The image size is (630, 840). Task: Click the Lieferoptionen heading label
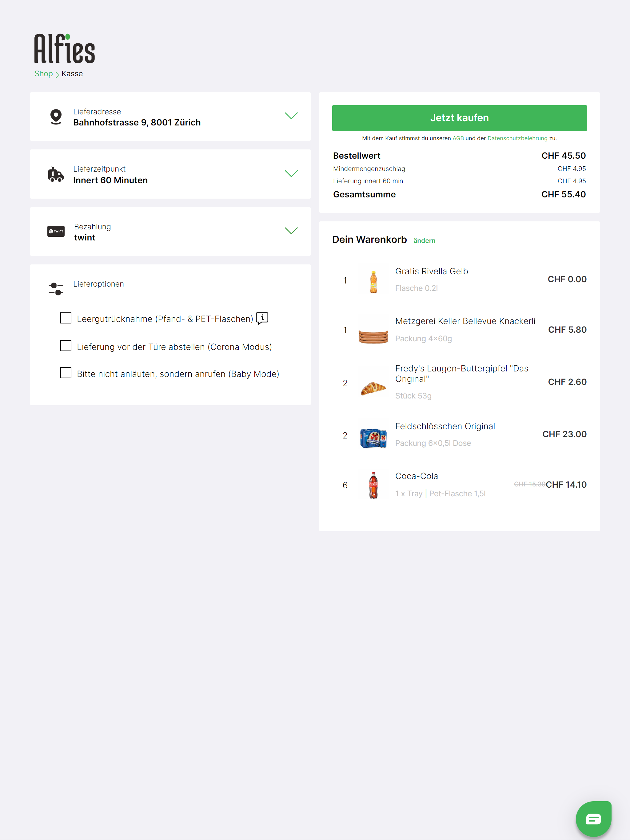pos(98,284)
